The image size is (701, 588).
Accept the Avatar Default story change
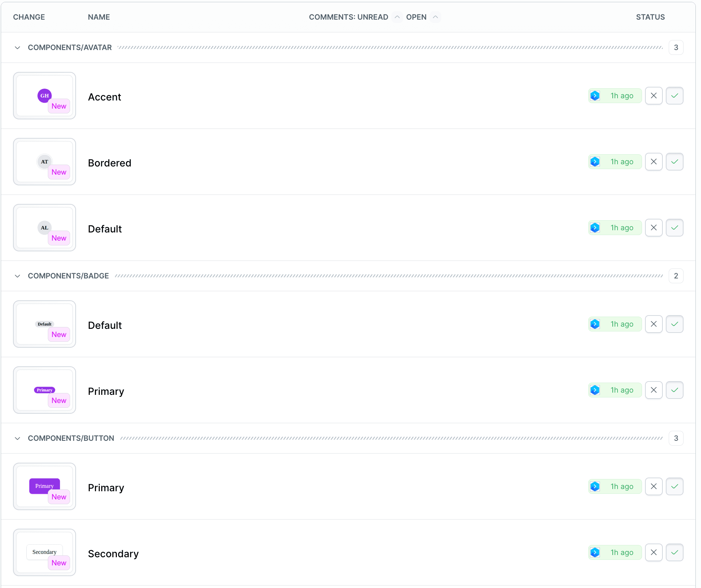click(674, 228)
